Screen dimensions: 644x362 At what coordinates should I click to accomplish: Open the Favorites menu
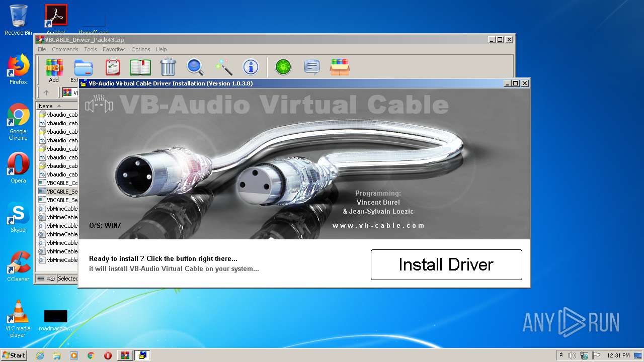click(114, 49)
